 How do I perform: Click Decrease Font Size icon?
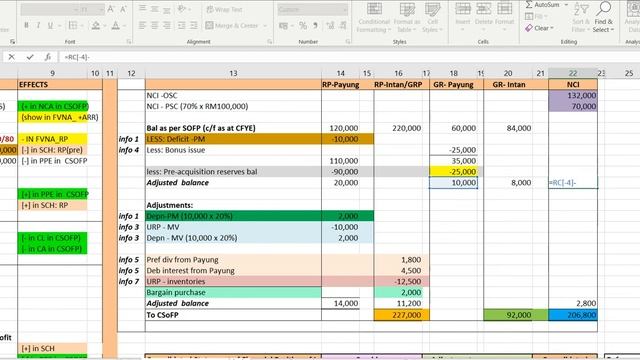pyautogui.click(x=123, y=9)
